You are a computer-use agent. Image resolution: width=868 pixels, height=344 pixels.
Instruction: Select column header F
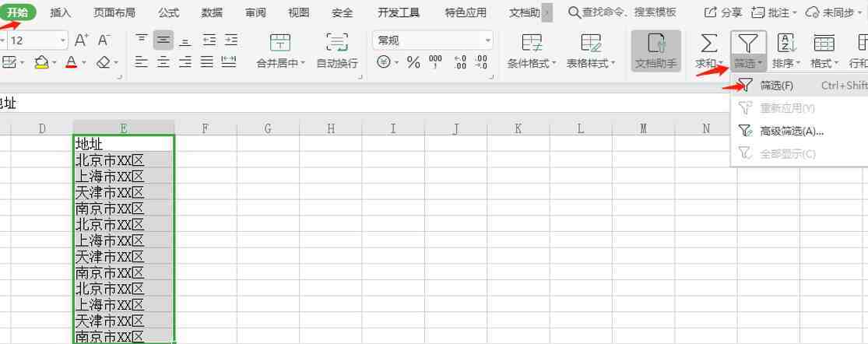(206, 128)
